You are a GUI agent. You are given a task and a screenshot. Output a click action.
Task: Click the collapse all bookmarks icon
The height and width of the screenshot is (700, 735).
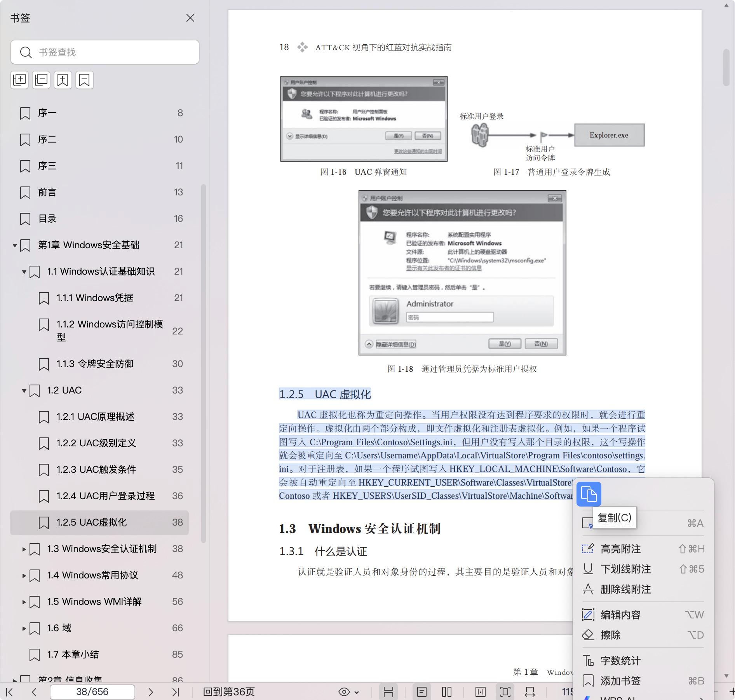click(41, 80)
